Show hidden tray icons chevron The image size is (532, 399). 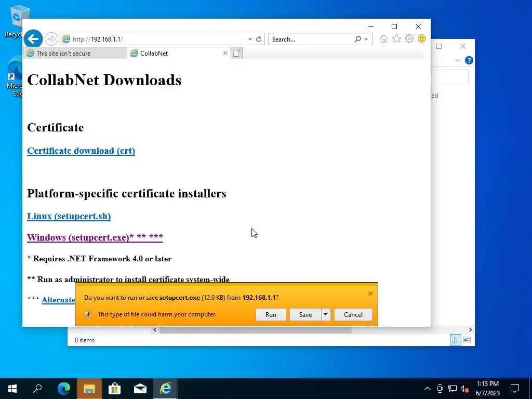pyautogui.click(x=428, y=389)
